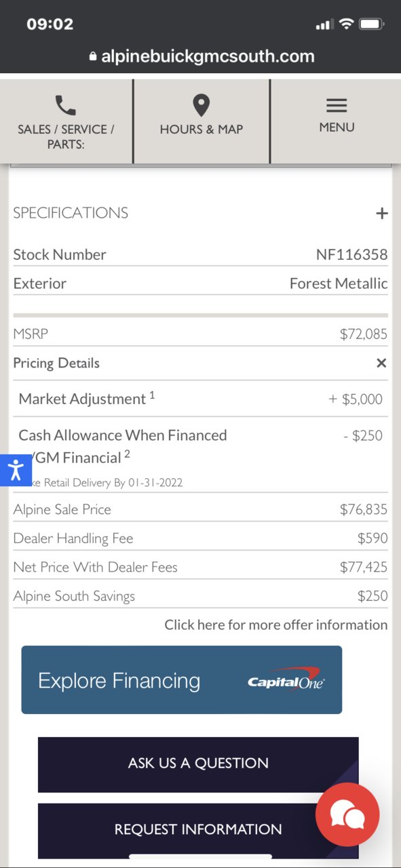Open GM Financial footnote 2

click(x=127, y=454)
